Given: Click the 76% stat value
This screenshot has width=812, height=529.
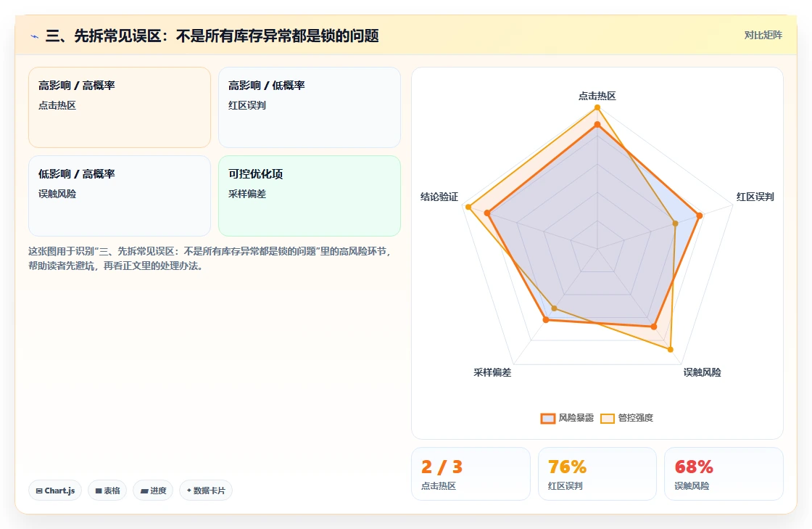Looking at the screenshot, I should pos(567,467).
